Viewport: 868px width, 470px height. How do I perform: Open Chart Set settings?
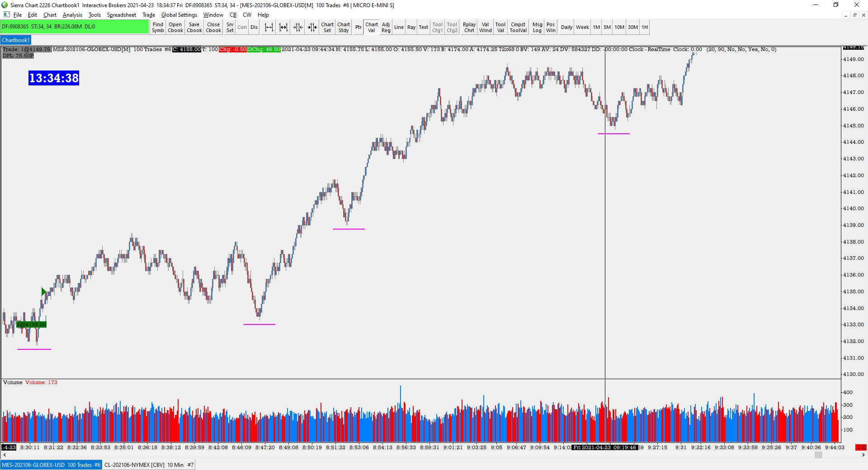327,28
